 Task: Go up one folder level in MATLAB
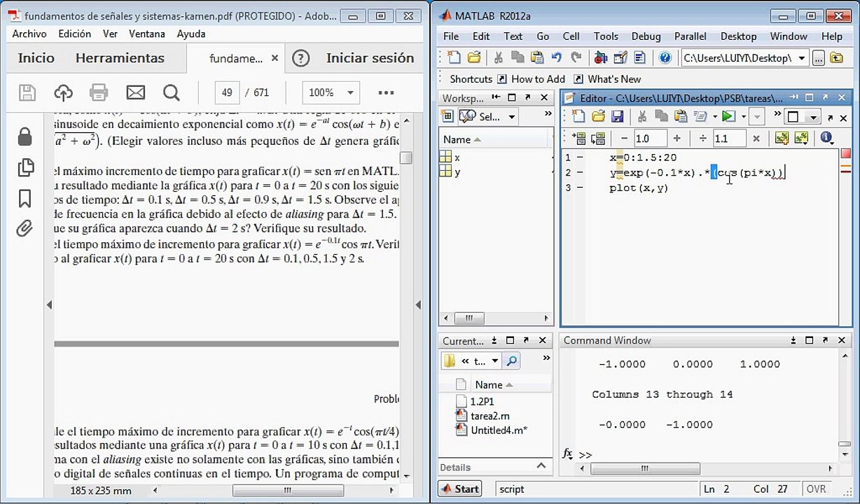[x=836, y=58]
